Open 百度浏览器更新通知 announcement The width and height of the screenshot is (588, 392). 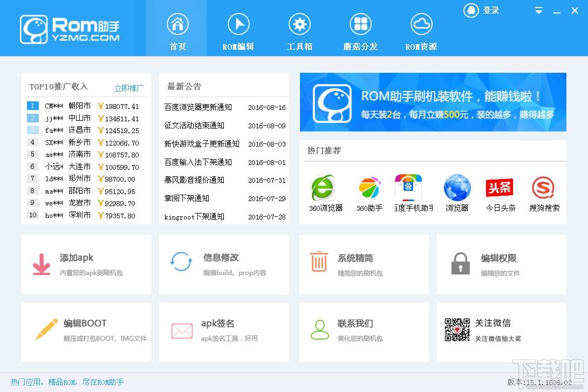point(198,107)
